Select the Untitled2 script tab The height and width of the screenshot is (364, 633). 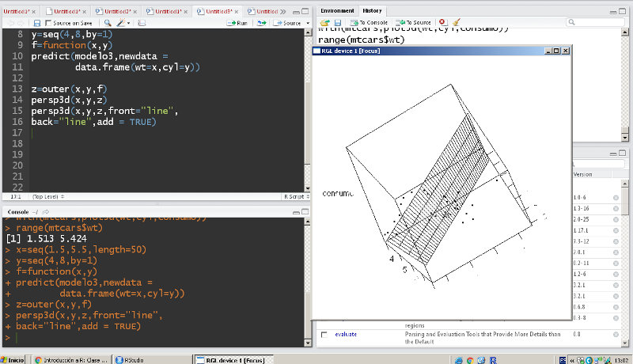click(117, 12)
